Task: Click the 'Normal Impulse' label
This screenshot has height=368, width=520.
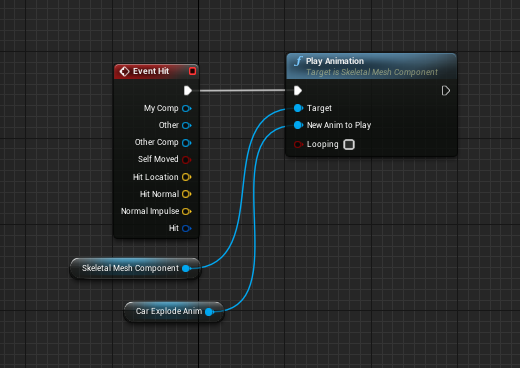Action: (x=150, y=211)
